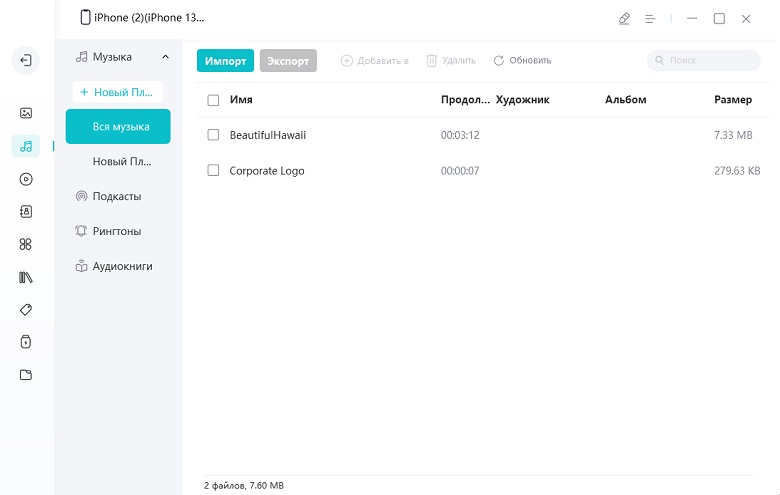The height and width of the screenshot is (495, 780).
Task: Click Обновить to refresh list
Action: (522, 61)
